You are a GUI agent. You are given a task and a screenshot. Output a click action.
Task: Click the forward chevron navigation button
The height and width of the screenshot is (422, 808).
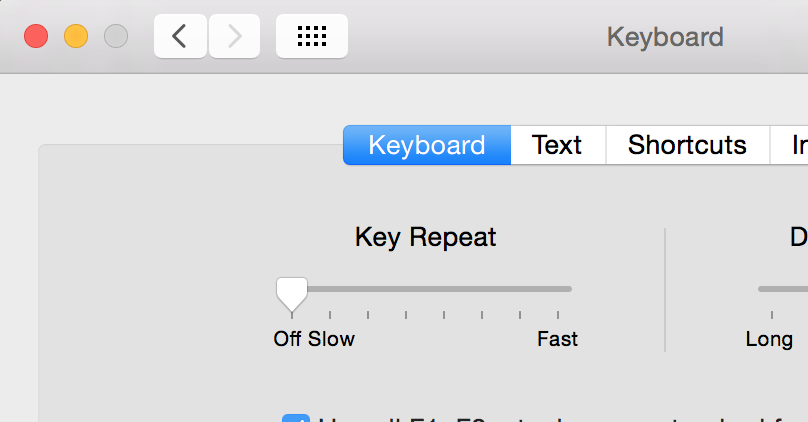234,36
